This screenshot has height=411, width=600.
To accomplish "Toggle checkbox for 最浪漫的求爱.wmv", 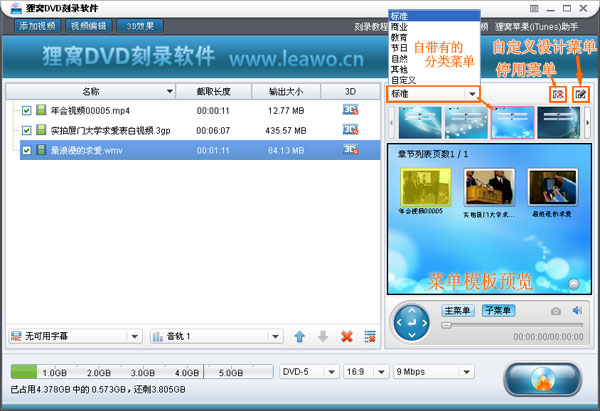I will pyautogui.click(x=26, y=150).
